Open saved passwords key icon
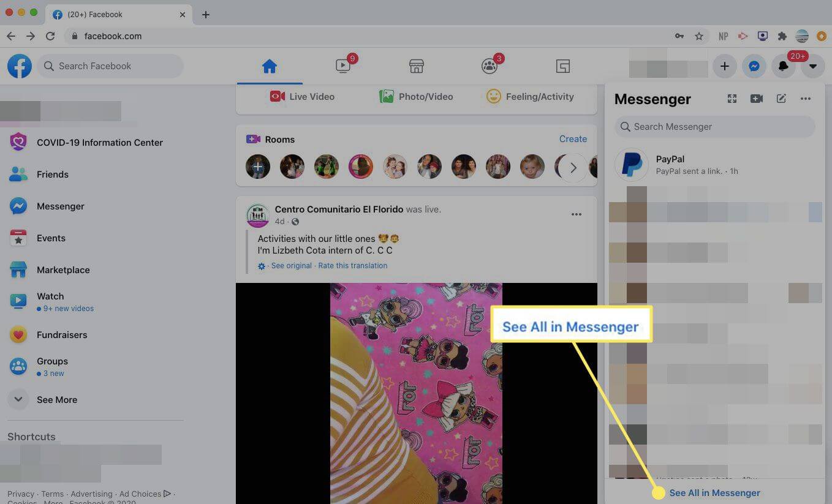This screenshot has height=504, width=832. 679,36
